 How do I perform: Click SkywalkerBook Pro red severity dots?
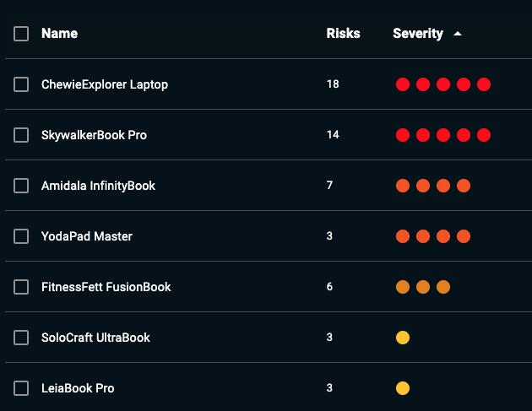(x=443, y=135)
